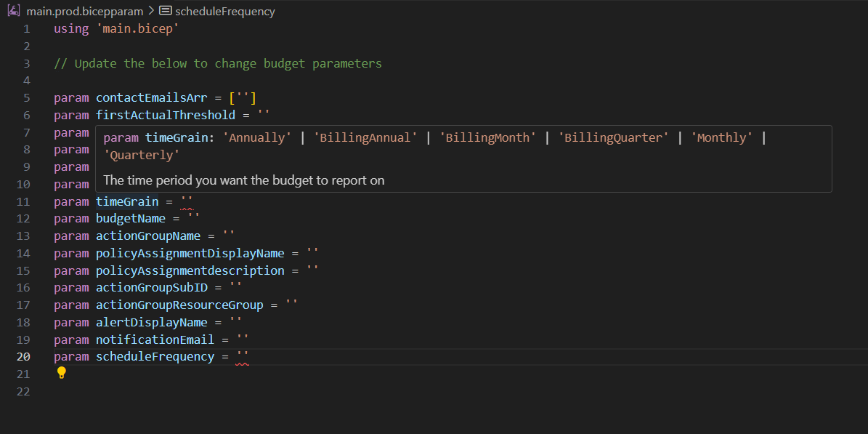This screenshot has height=434, width=868.
Task: Click 'Annually' in the hover tooltip
Action: [257, 137]
